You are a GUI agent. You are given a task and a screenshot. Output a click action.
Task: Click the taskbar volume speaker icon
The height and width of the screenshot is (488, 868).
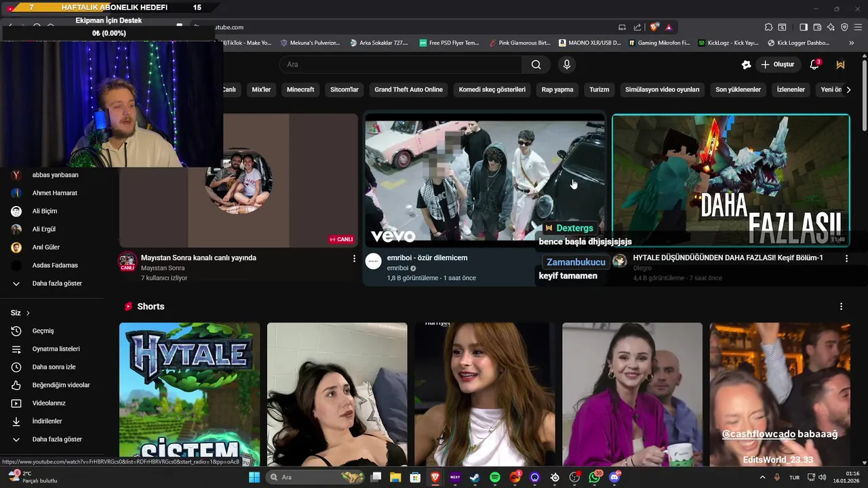(x=822, y=477)
